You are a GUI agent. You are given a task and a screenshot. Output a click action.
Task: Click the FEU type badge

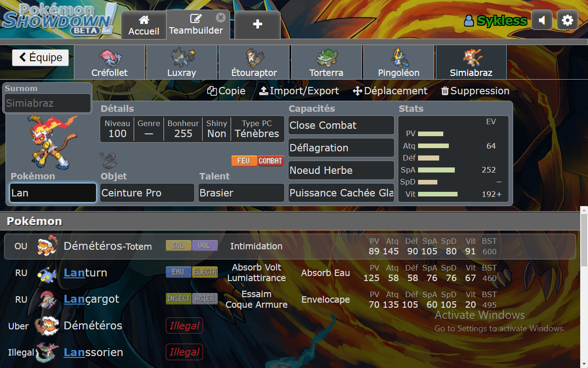tap(244, 161)
